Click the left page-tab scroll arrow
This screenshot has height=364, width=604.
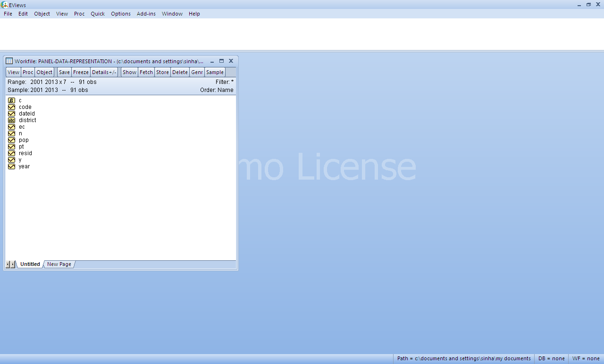tap(8, 264)
